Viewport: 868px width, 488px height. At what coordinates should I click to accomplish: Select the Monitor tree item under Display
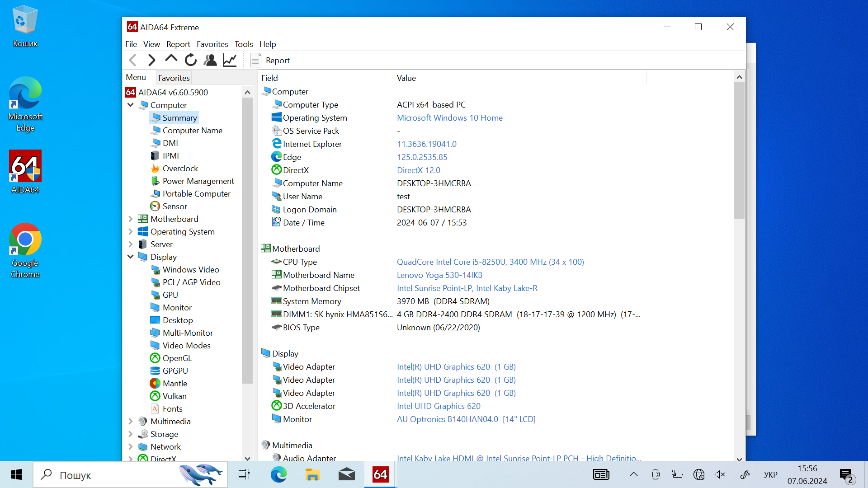pyautogui.click(x=177, y=307)
